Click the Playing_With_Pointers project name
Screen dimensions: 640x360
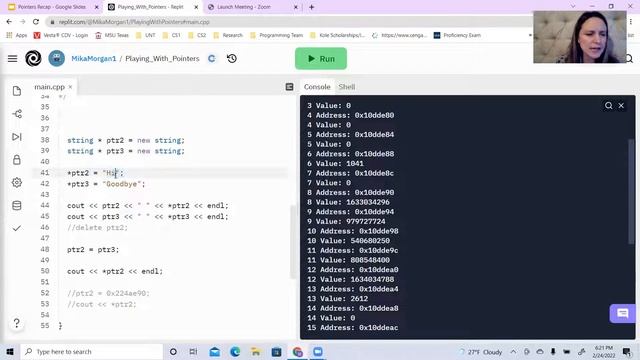pyautogui.click(x=162, y=59)
